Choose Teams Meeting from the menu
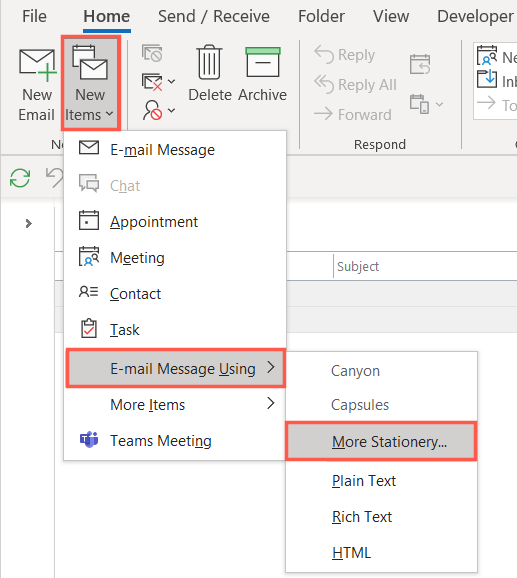Viewport: 517px width, 578px height. [175, 441]
